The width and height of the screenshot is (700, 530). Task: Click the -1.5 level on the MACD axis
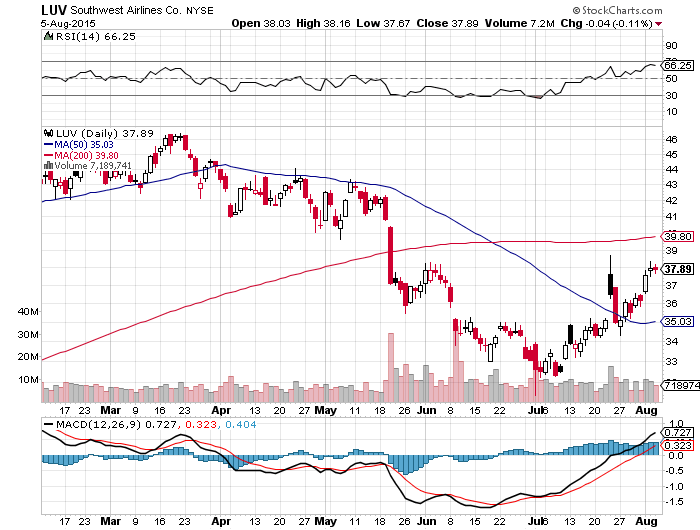(x=675, y=502)
